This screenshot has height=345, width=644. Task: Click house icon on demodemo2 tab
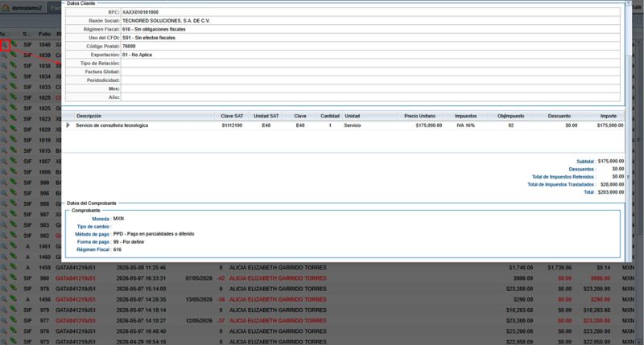pos(6,8)
